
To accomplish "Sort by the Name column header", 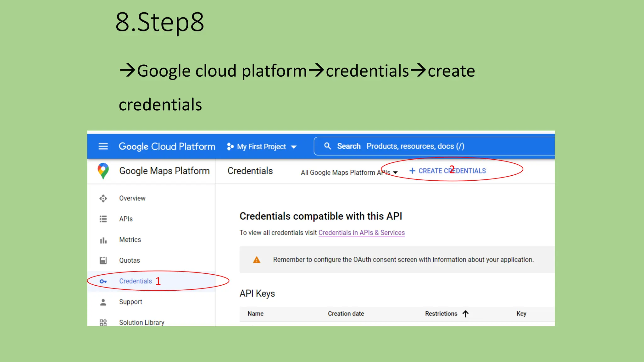I will [x=255, y=314].
